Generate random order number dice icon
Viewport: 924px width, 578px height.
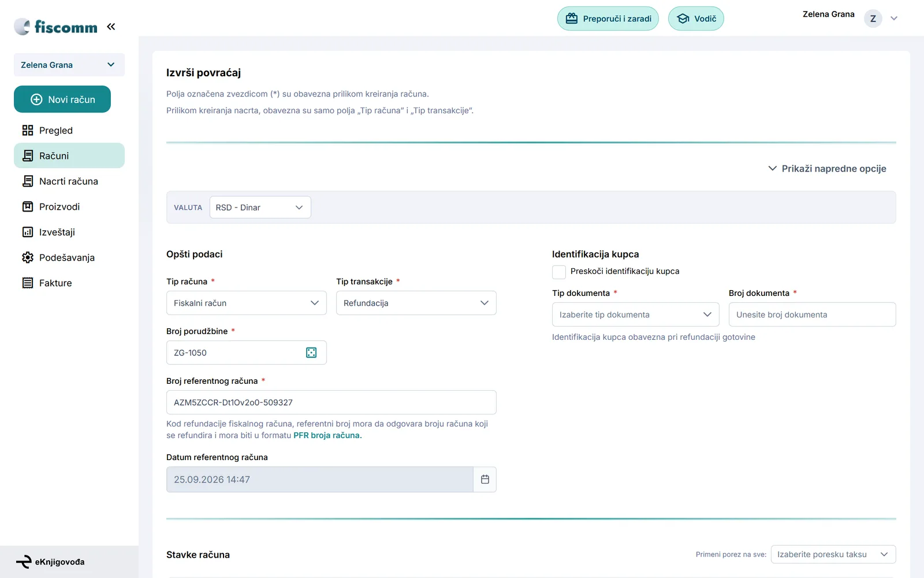tap(311, 353)
